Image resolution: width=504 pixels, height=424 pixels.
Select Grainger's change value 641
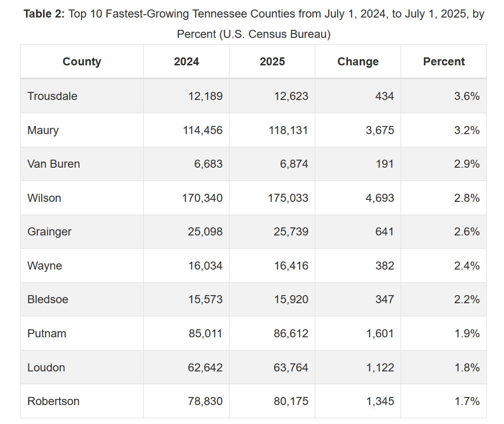pyautogui.click(x=384, y=232)
